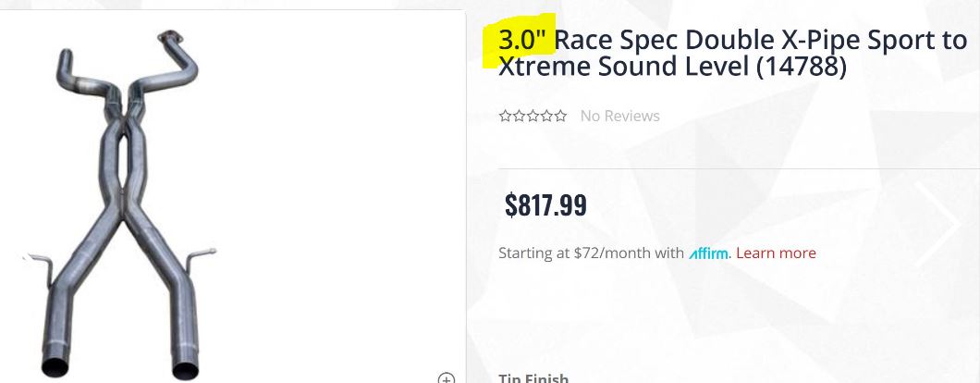Click the highlighted 3.0" text in title
Viewport: 980px width, 383px height.
pos(522,41)
